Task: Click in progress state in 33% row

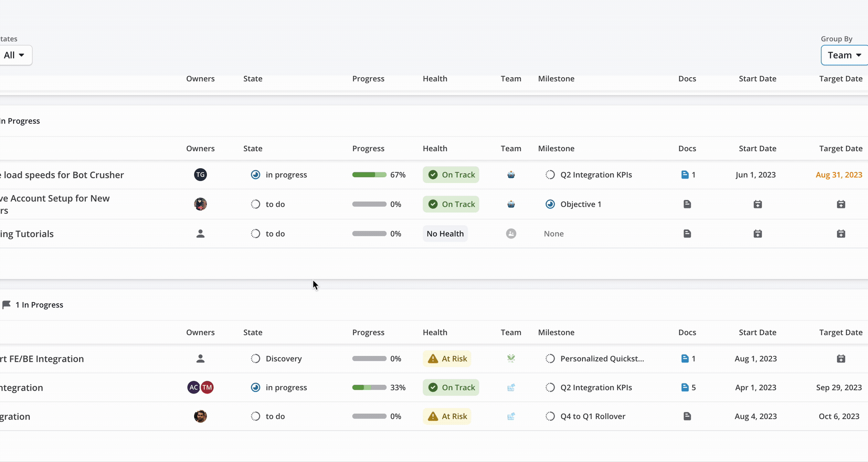Action: click(x=279, y=388)
